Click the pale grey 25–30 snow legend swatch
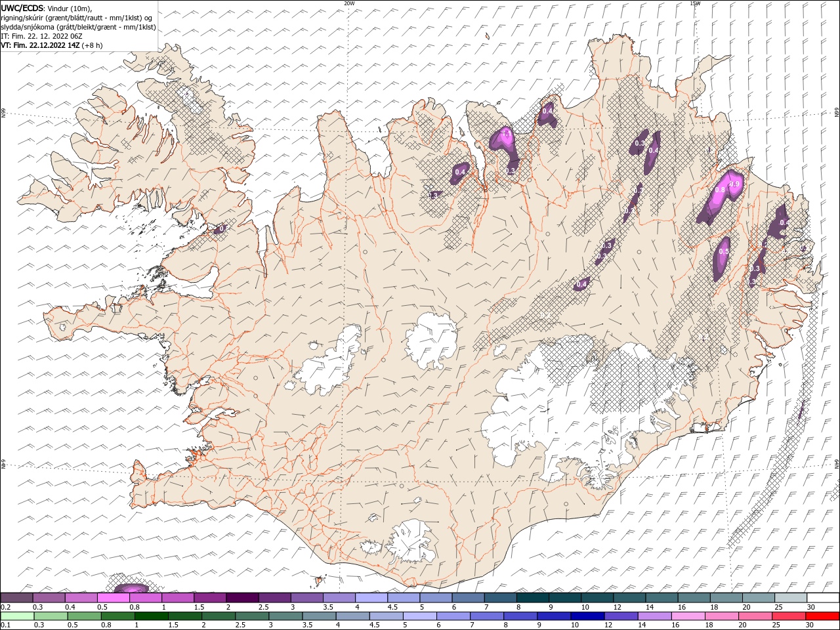Screen dimensions: 840x630 [791, 598]
